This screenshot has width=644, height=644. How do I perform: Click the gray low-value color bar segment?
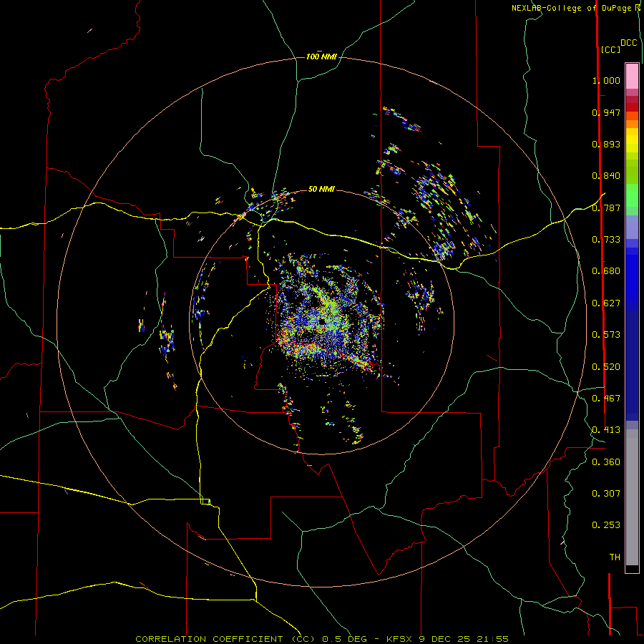click(x=632, y=497)
